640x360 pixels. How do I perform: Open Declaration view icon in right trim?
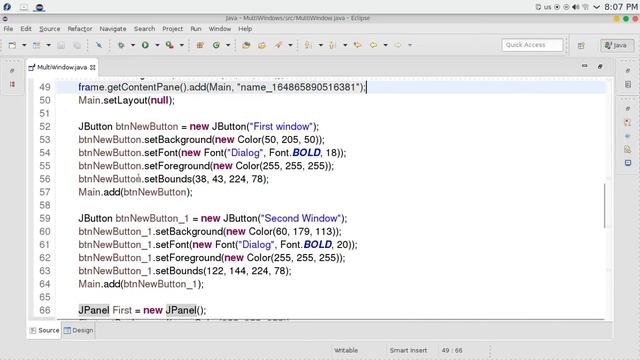pos(628,149)
